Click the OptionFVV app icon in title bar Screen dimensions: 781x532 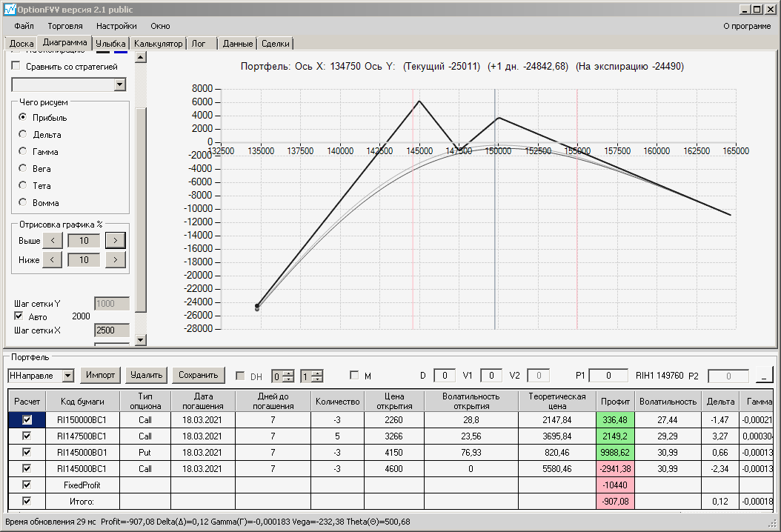click(x=10, y=10)
